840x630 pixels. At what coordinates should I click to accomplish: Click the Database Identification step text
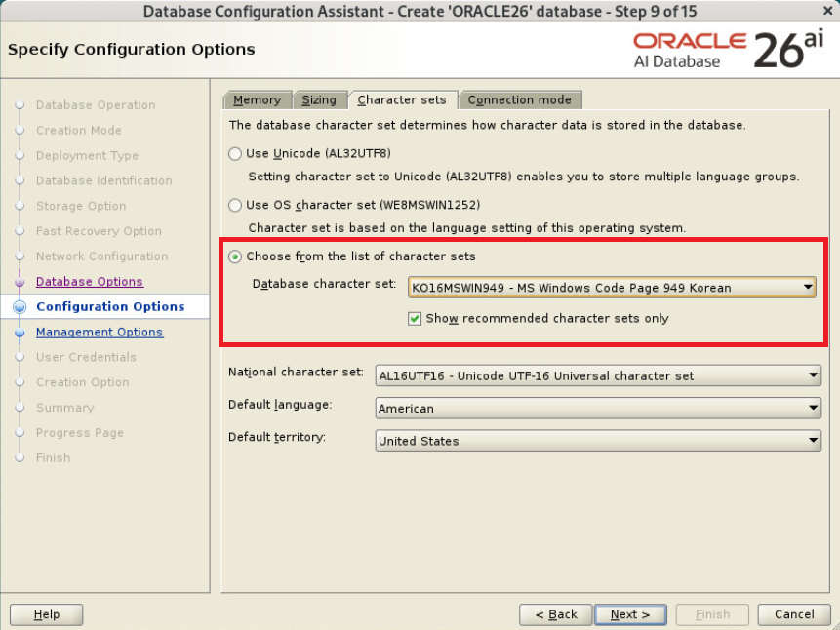pos(104,180)
